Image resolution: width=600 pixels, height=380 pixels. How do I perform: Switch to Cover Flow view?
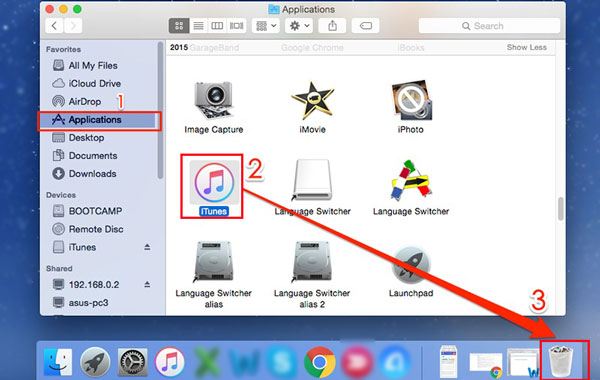pyautogui.click(x=236, y=26)
